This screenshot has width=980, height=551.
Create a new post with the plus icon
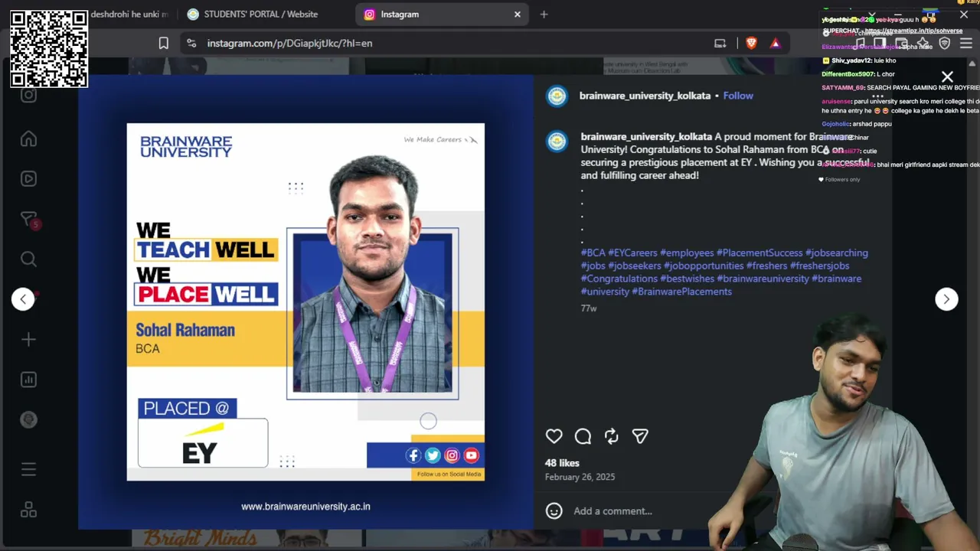point(28,339)
